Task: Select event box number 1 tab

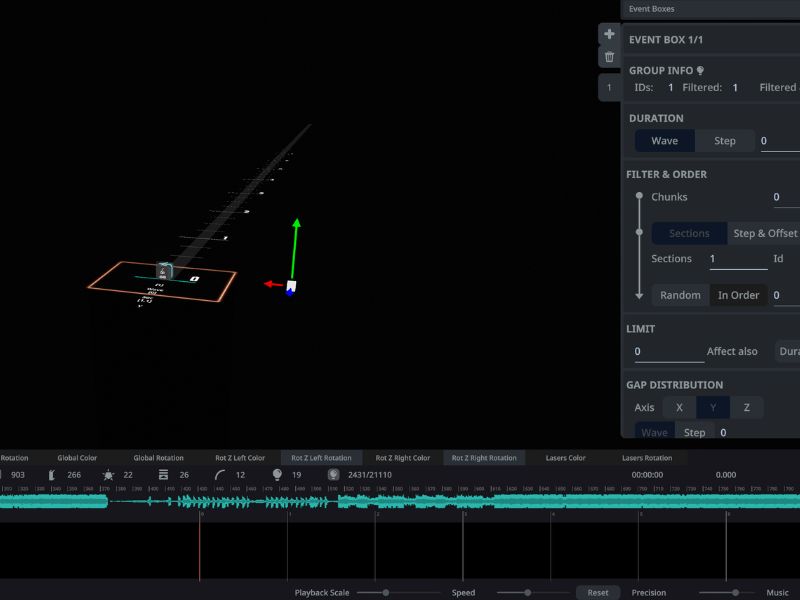Action: (609, 87)
